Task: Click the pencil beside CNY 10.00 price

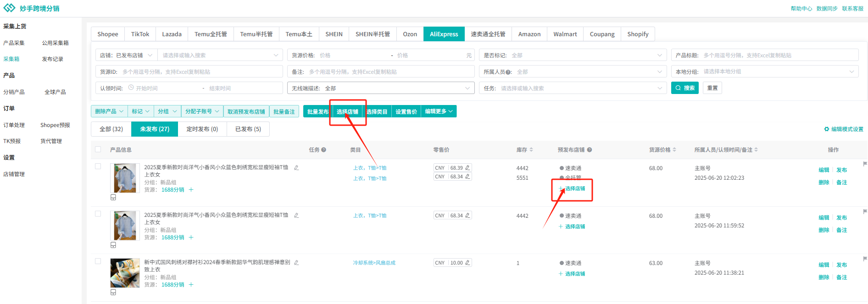Action: tap(467, 263)
